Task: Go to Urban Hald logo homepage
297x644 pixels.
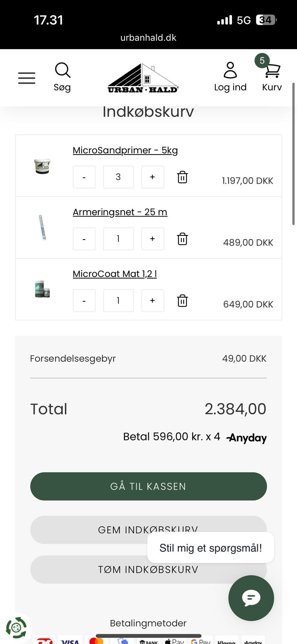Action: tap(143, 79)
